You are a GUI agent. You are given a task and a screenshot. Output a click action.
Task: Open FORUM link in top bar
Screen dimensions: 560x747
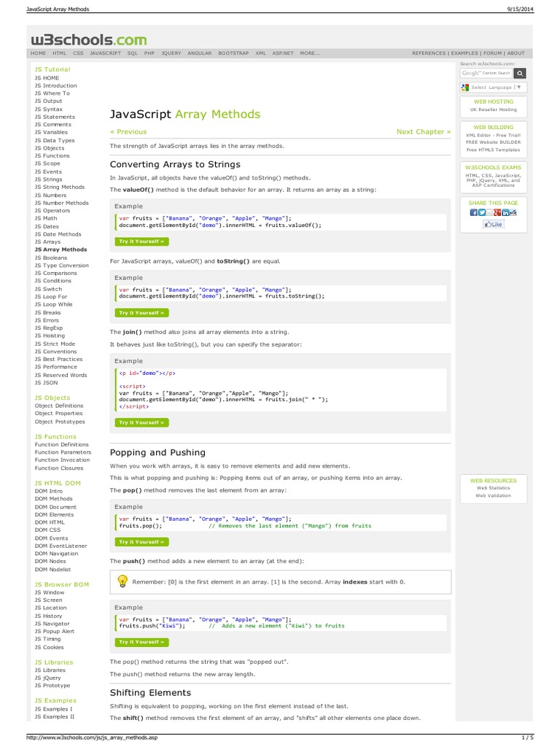coord(492,53)
